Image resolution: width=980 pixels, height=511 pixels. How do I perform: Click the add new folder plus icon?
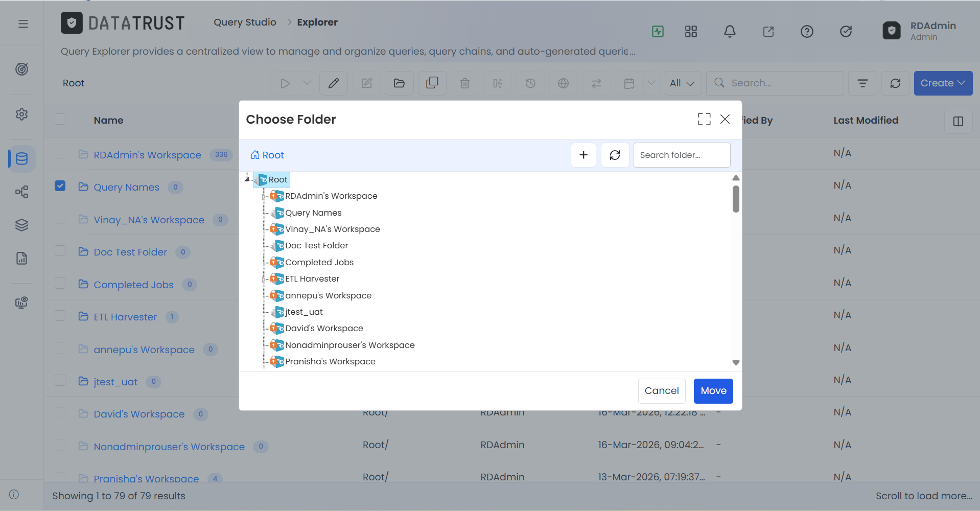(x=584, y=155)
